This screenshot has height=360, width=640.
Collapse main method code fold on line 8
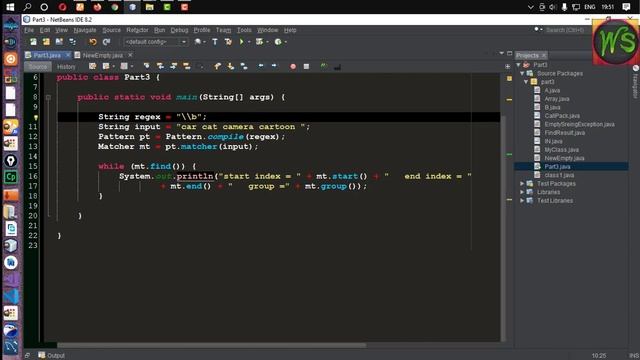48,97
